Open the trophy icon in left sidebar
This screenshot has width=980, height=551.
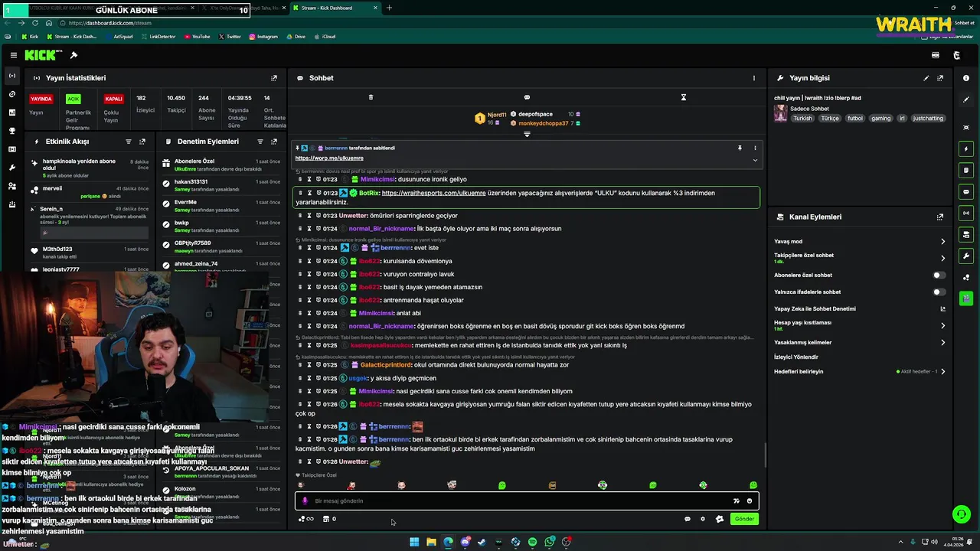[11, 131]
